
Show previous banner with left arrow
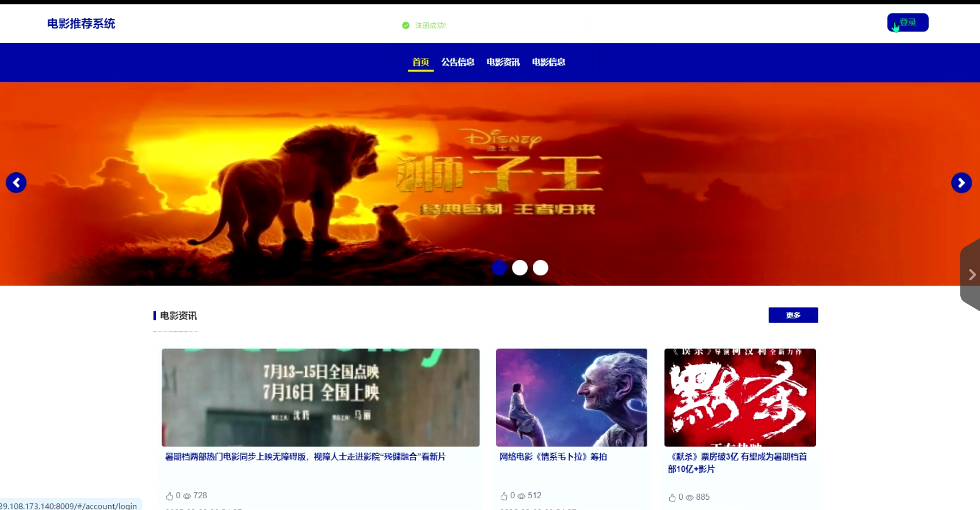point(16,182)
